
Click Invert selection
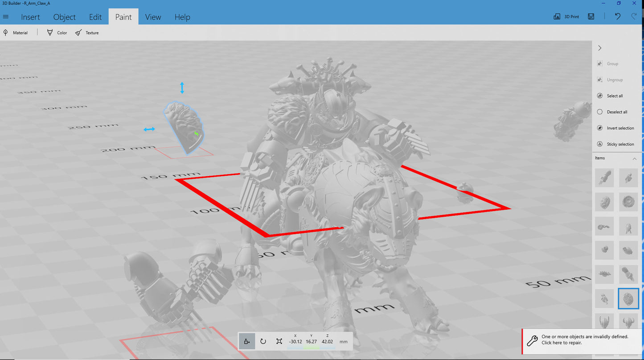(x=615, y=128)
